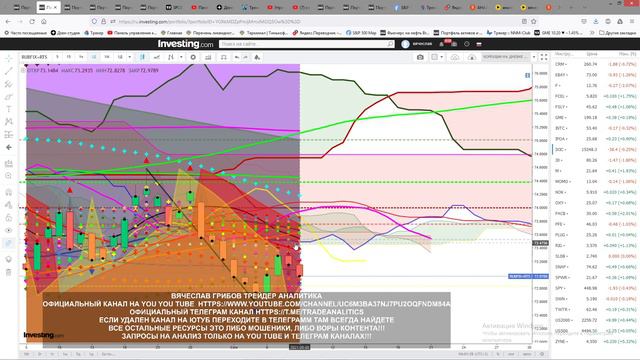
Task: Select the brush drawing tool
Action: (9, 97)
